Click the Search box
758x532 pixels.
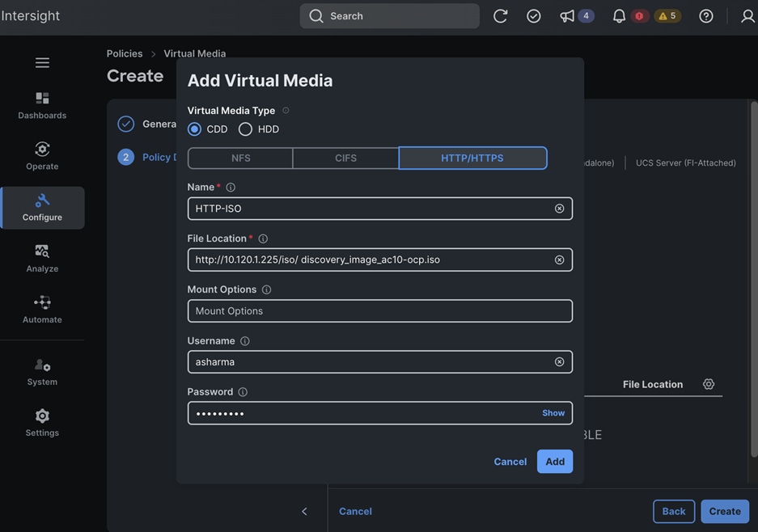point(390,16)
